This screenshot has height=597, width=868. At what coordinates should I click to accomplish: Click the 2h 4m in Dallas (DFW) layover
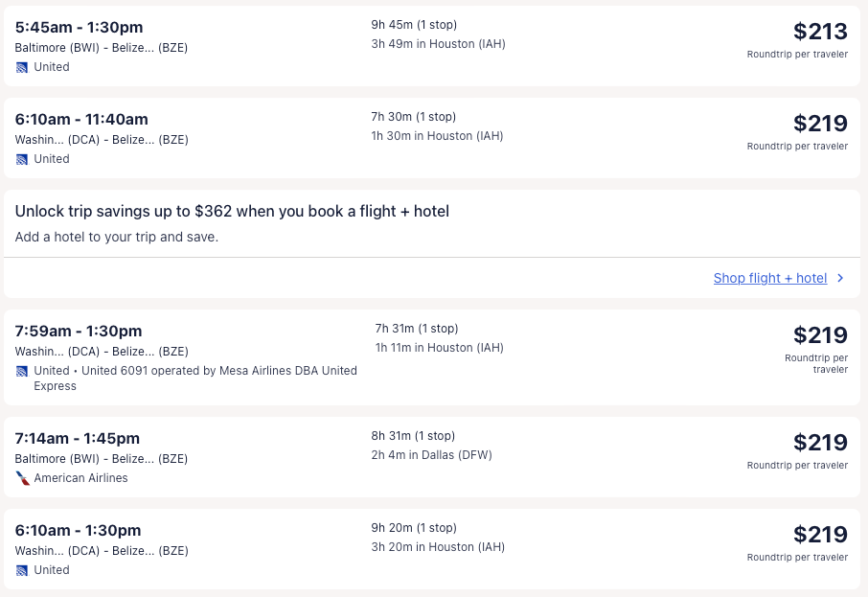pos(431,455)
